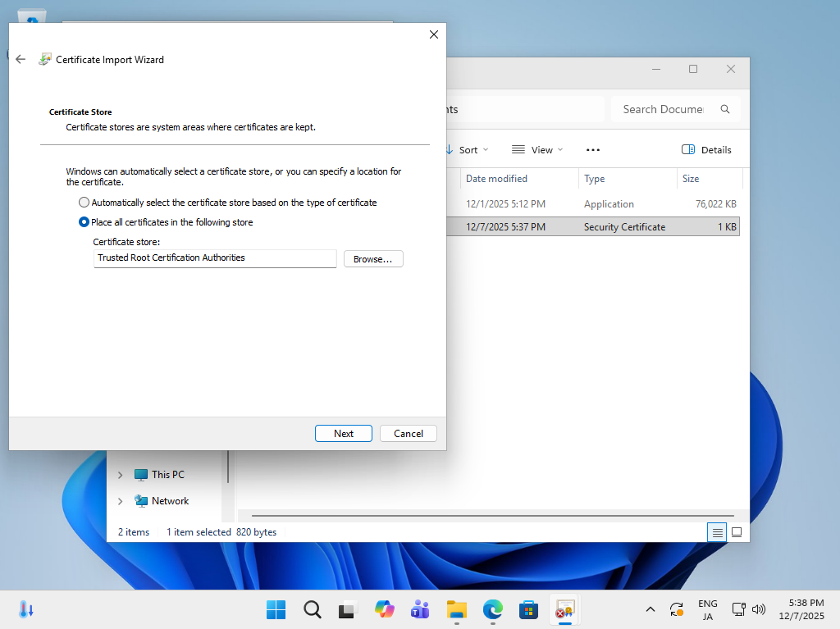The image size is (840, 629).
Task: Open the Windows Start menu
Action: click(x=276, y=609)
